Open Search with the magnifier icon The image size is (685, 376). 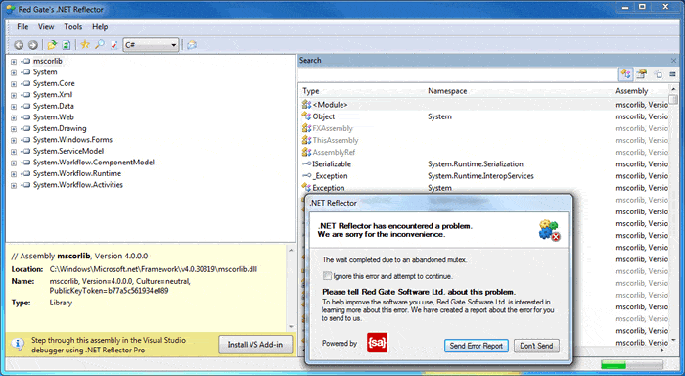(x=100, y=45)
